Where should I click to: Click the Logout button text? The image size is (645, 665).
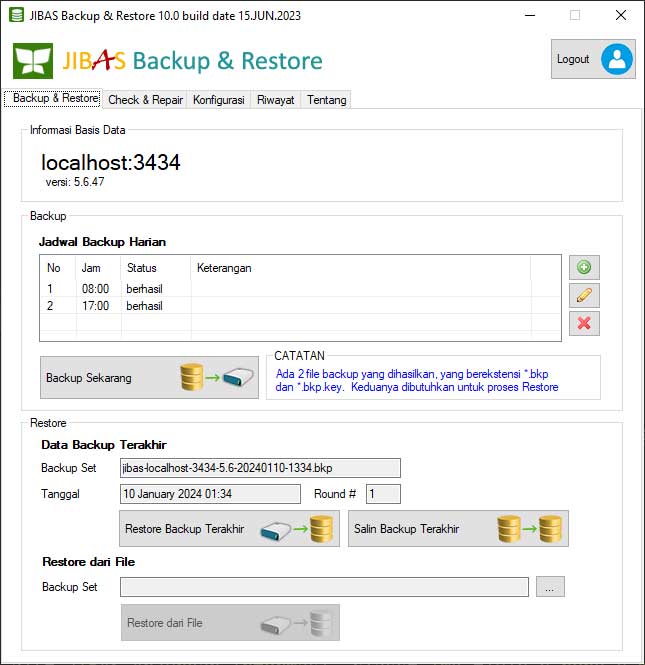pyautogui.click(x=573, y=59)
